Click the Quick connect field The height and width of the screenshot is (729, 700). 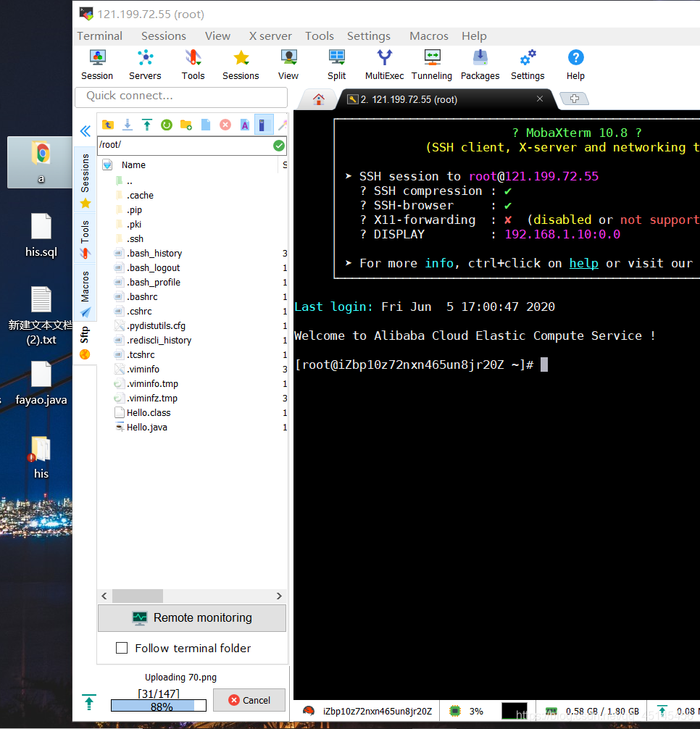(x=181, y=96)
